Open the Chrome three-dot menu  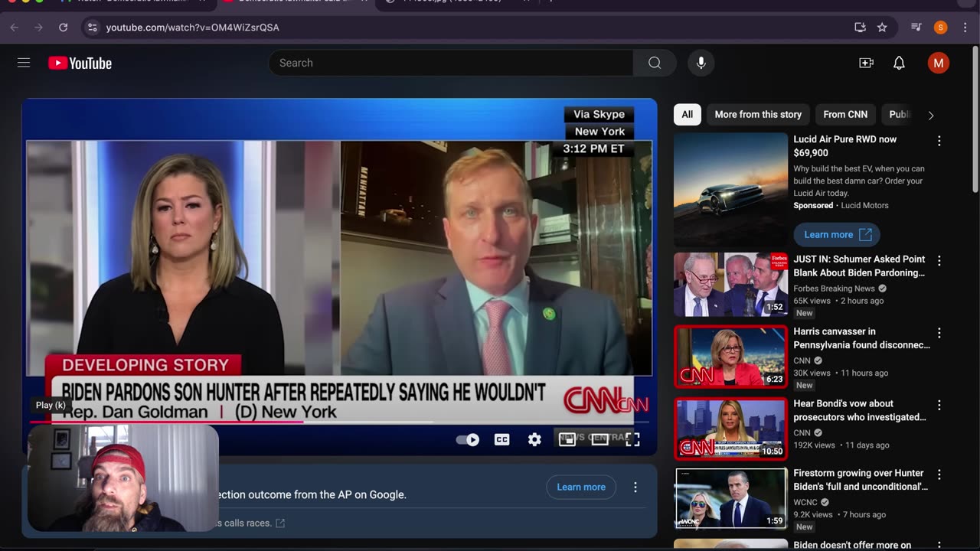pyautogui.click(x=964, y=28)
